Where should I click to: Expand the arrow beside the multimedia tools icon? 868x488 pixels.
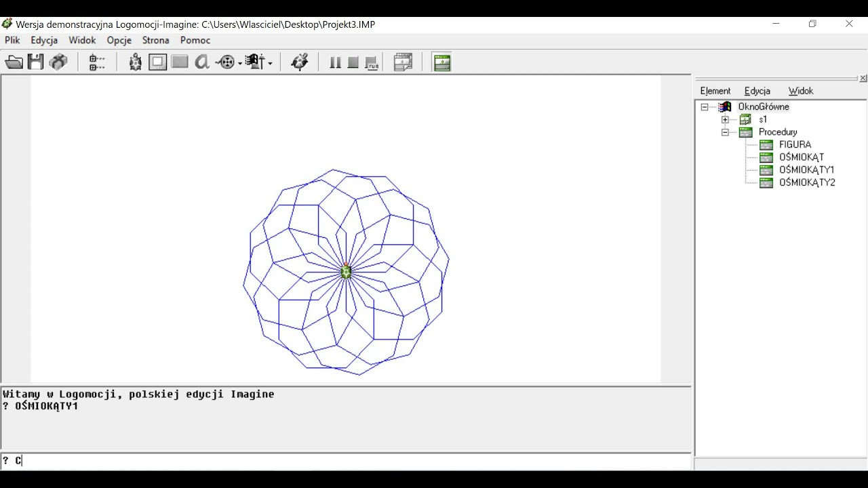click(270, 63)
